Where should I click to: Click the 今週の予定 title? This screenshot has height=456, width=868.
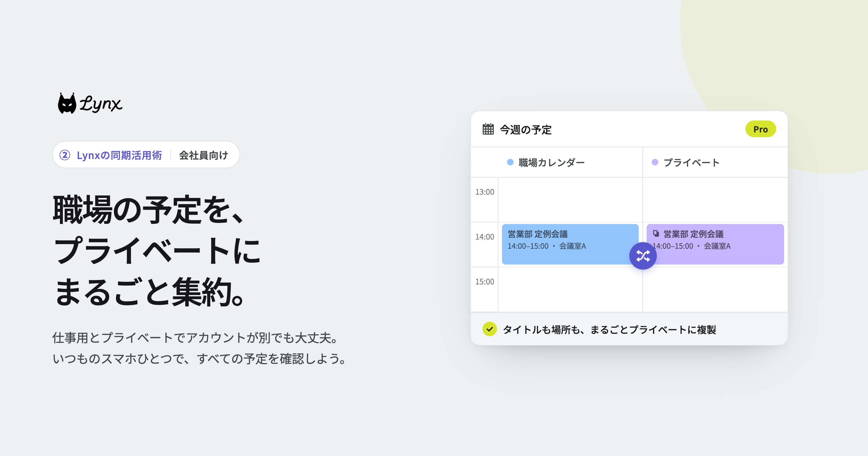tap(526, 130)
